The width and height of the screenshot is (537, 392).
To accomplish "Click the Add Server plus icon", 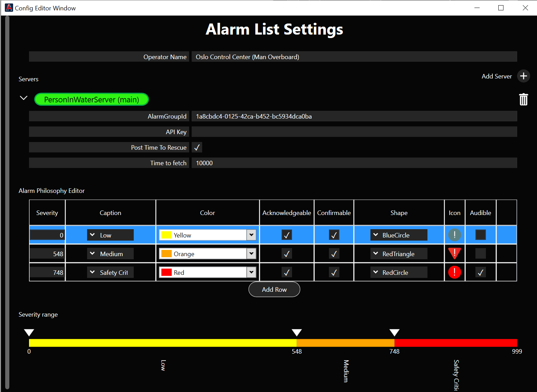I will tap(523, 76).
